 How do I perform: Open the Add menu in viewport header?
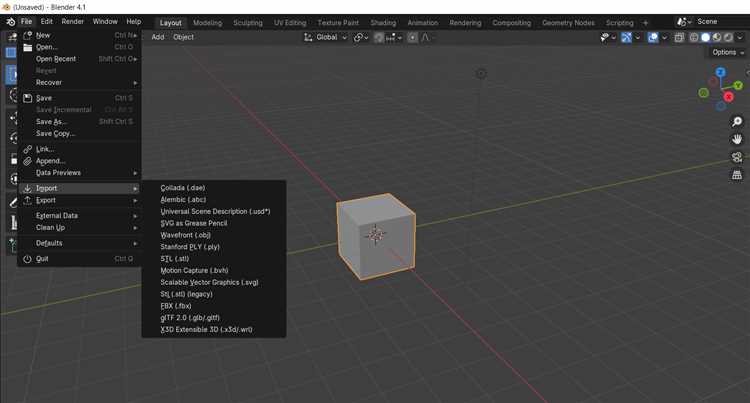[x=158, y=37]
